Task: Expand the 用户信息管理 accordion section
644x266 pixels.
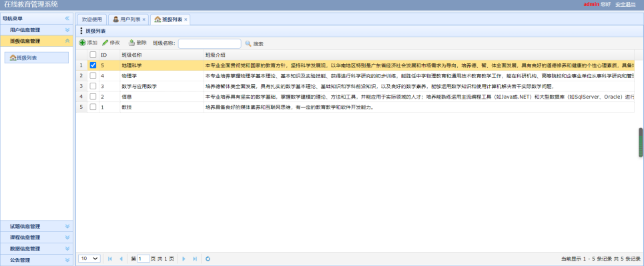Action: click(37, 30)
